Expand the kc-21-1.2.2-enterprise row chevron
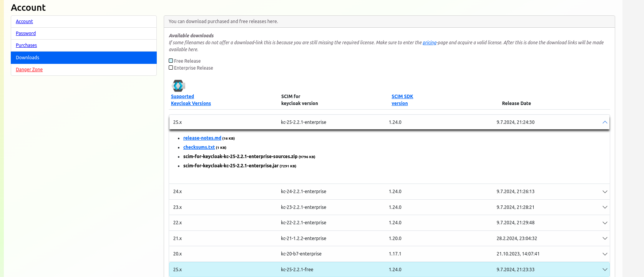The height and width of the screenshot is (277, 644). (x=604, y=239)
